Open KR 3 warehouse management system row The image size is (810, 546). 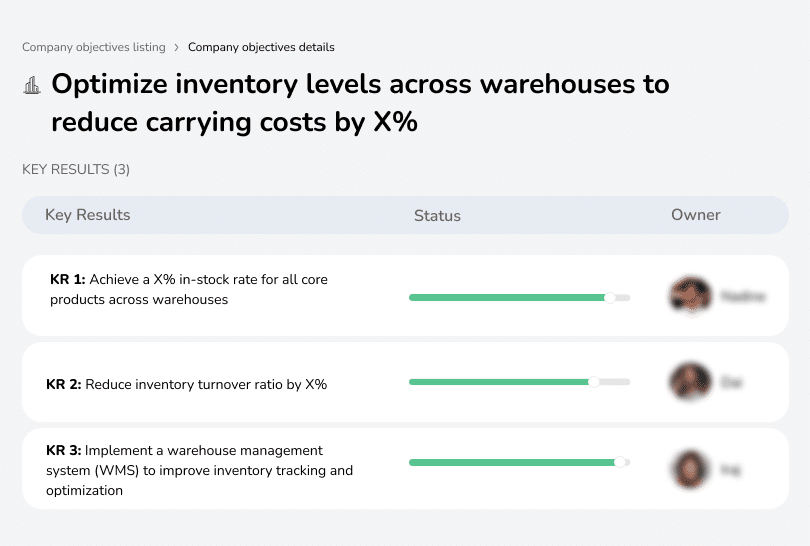pyautogui.click(x=199, y=470)
